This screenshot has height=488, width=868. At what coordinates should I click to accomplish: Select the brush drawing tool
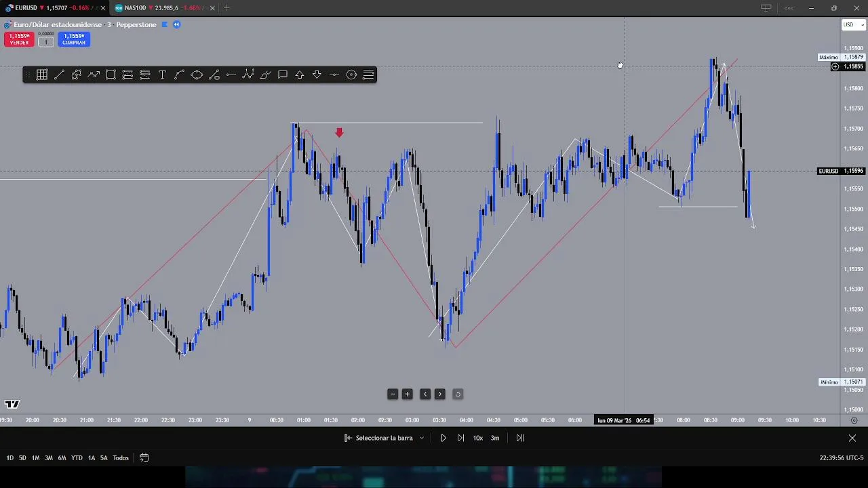(x=265, y=75)
